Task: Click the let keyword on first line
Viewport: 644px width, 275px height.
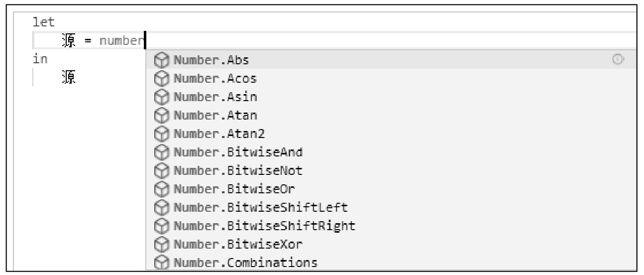Action: coord(44,22)
